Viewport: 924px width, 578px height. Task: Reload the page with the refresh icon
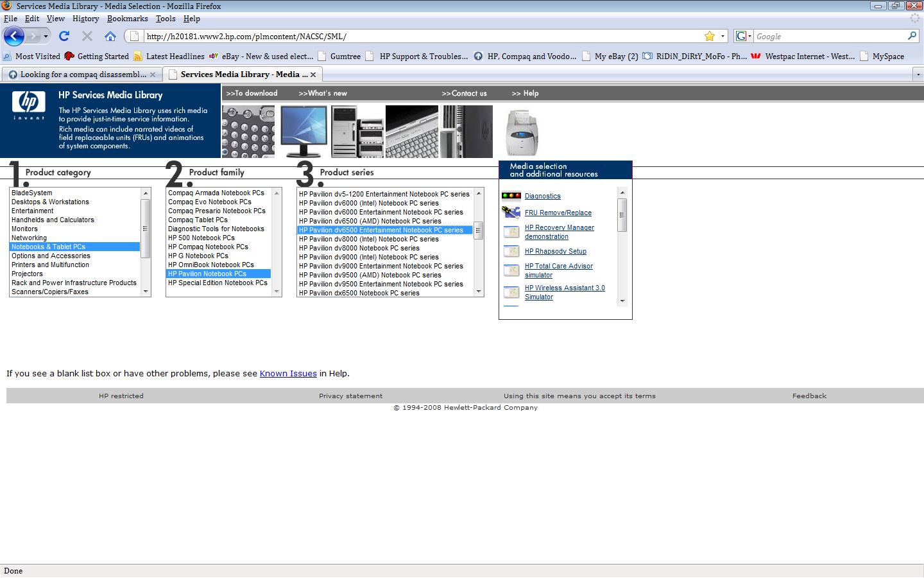pyautogui.click(x=64, y=36)
